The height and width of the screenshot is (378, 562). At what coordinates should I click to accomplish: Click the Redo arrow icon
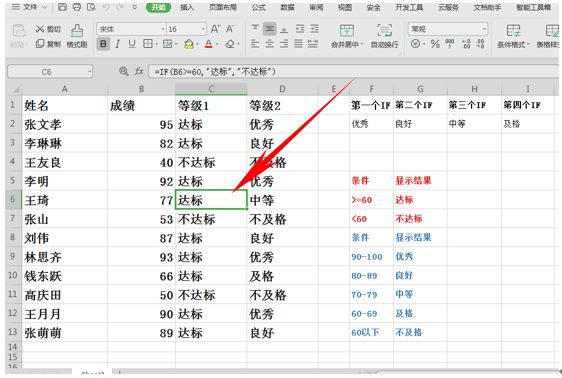[120, 7]
